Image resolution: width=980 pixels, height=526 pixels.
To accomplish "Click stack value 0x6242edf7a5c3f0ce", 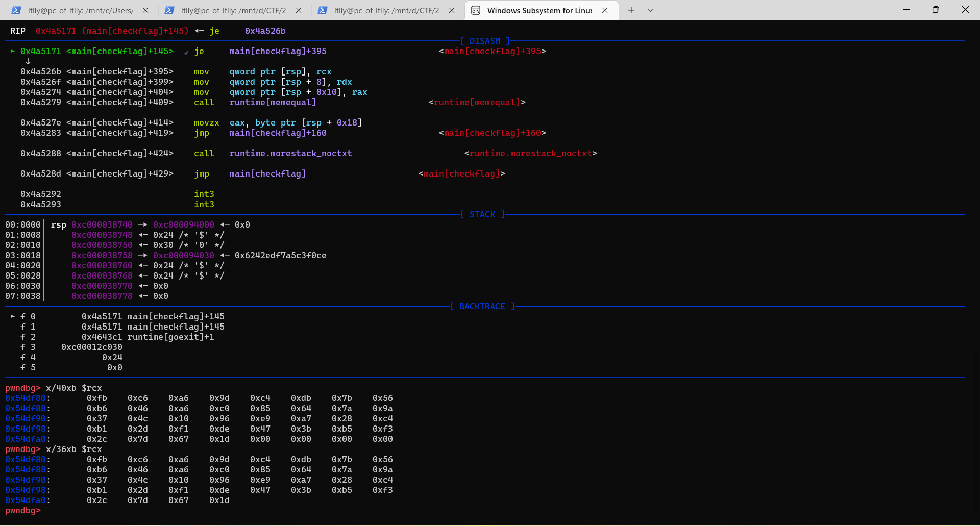I will click(281, 255).
